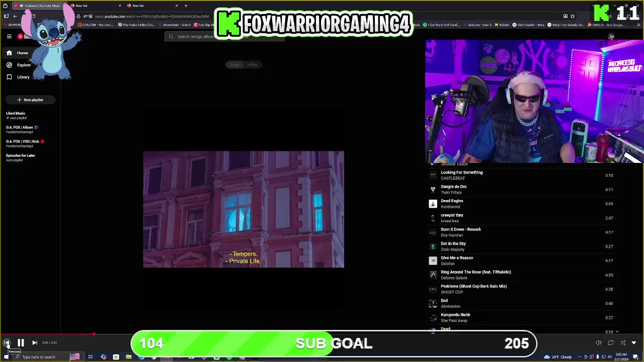Open the hamburger guide menu
This screenshot has width=644, height=362.
pyautogui.click(x=9, y=37)
